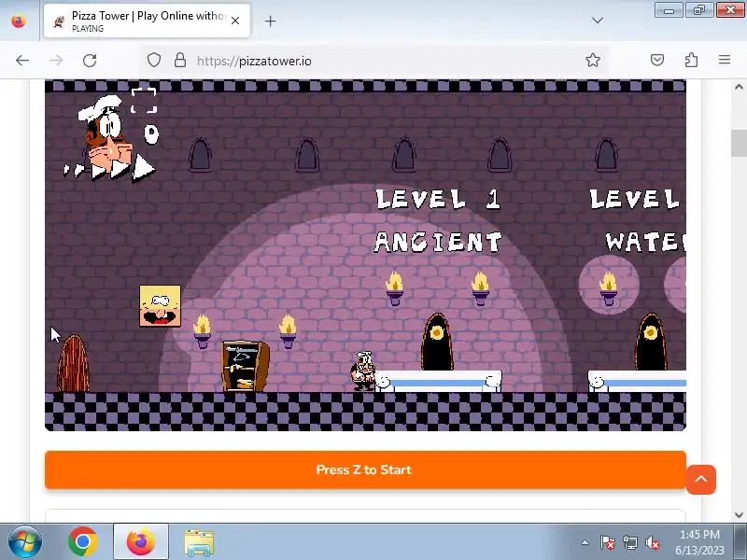Image resolution: width=747 pixels, height=560 pixels.
Task: Show hidden system tray icons arrow
Action: point(585,542)
